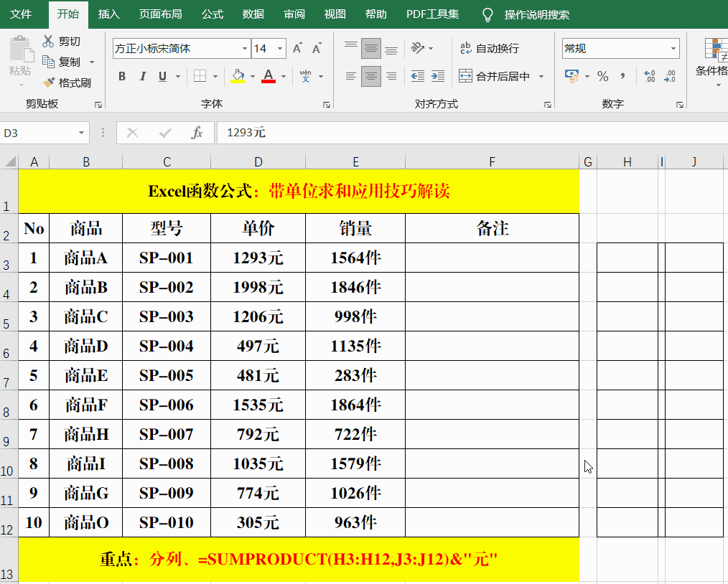Viewport: 728px width, 584px height.
Task: Apply the yellow fill color swatch
Action: pyautogui.click(x=238, y=76)
